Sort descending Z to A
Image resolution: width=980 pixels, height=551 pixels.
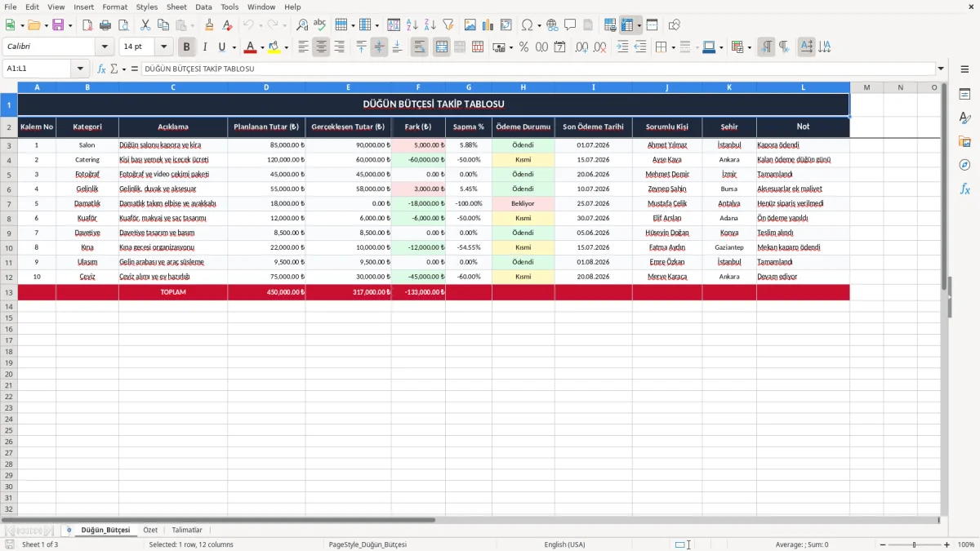point(430,25)
